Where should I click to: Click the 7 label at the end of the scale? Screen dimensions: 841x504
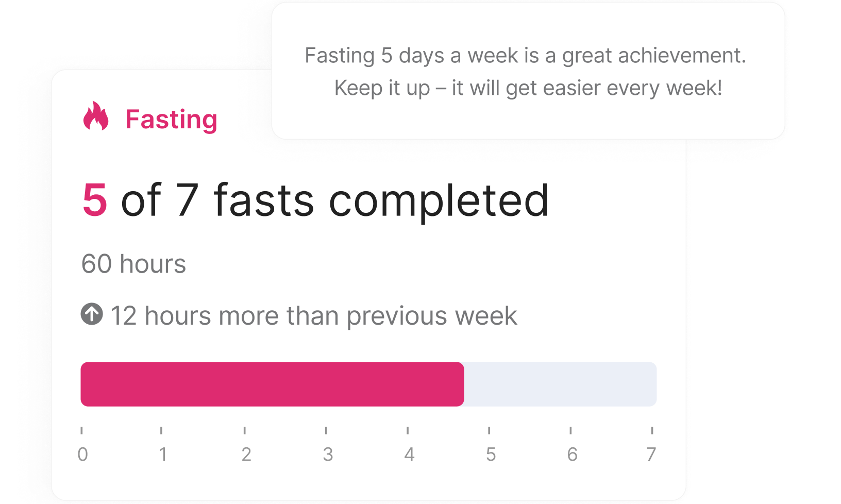(x=651, y=454)
